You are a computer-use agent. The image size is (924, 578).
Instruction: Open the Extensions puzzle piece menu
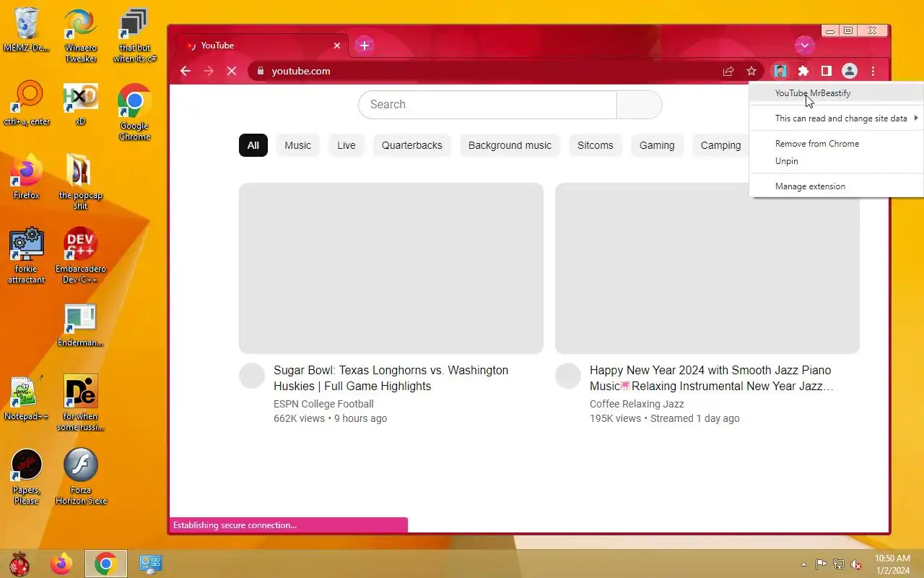tap(803, 71)
